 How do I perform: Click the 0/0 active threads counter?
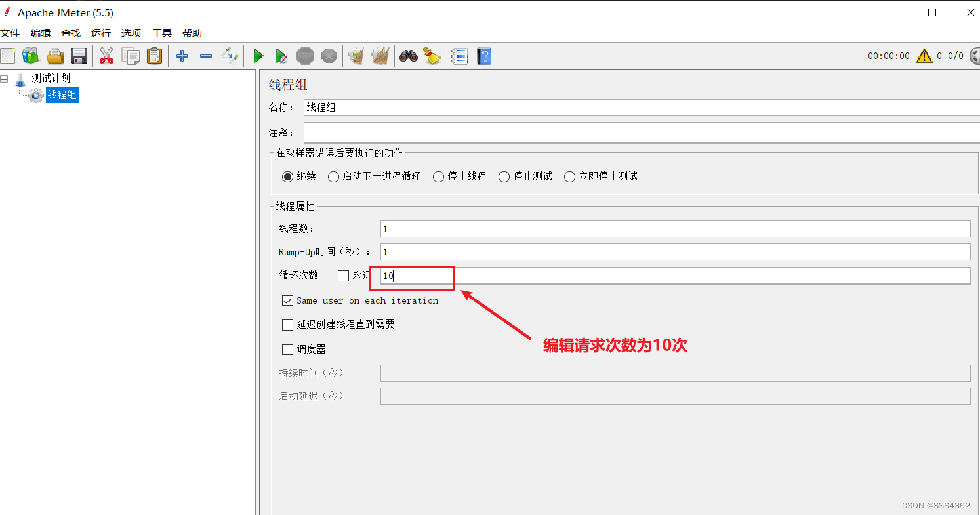[x=956, y=56]
